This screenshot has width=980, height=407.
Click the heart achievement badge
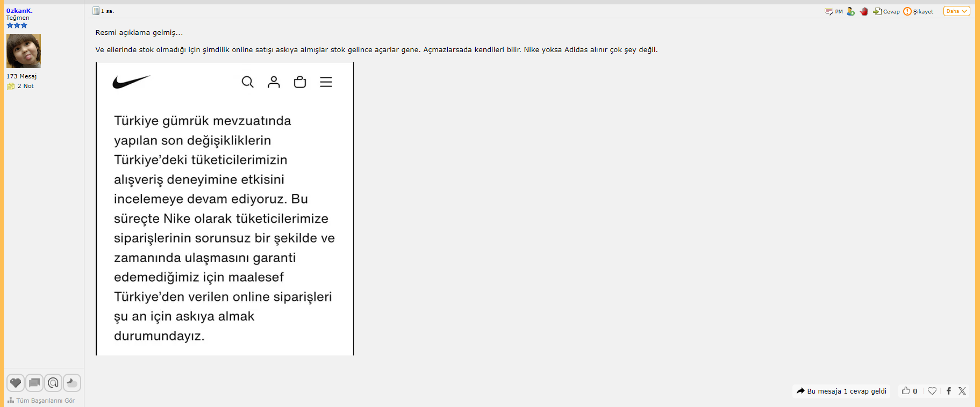(x=16, y=383)
